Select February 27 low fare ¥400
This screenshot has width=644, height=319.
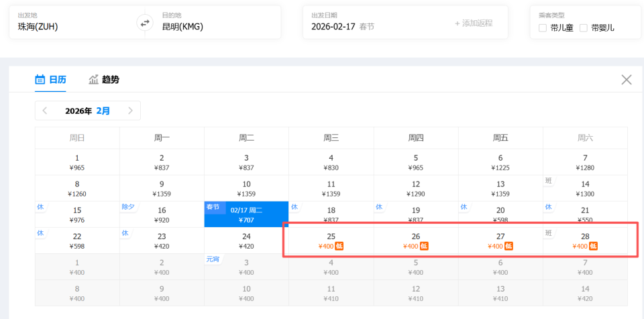[500, 241]
